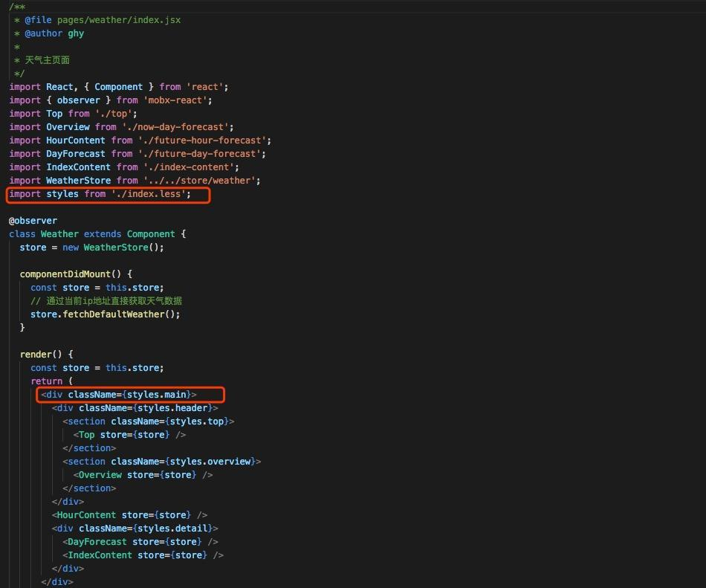The image size is (706, 588).
Task: Click the './now-day-forecast' import line
Action: click(x=122, y=127)
